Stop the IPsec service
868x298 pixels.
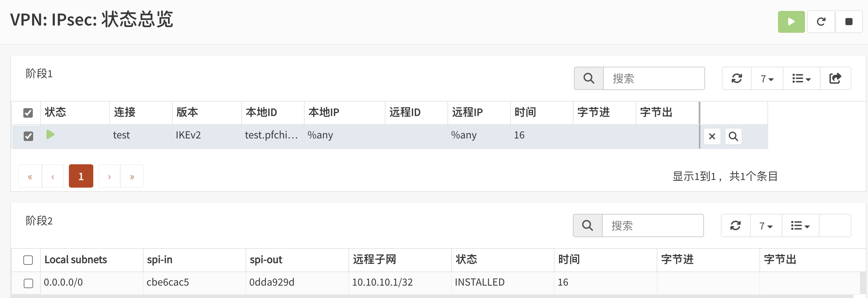(849, 22)
